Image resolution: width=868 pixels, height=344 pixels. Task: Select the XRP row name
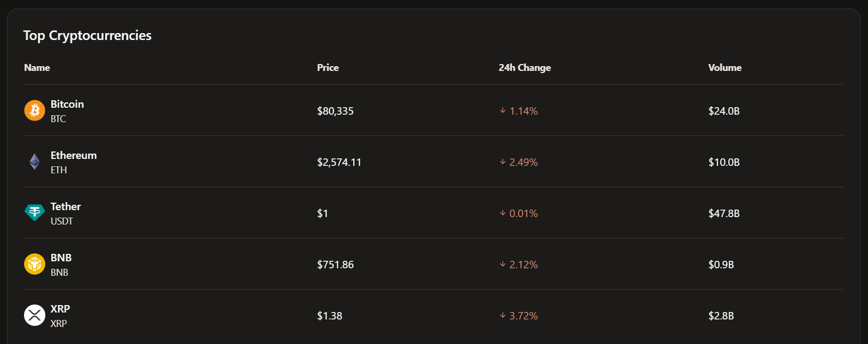click(60, 309)
